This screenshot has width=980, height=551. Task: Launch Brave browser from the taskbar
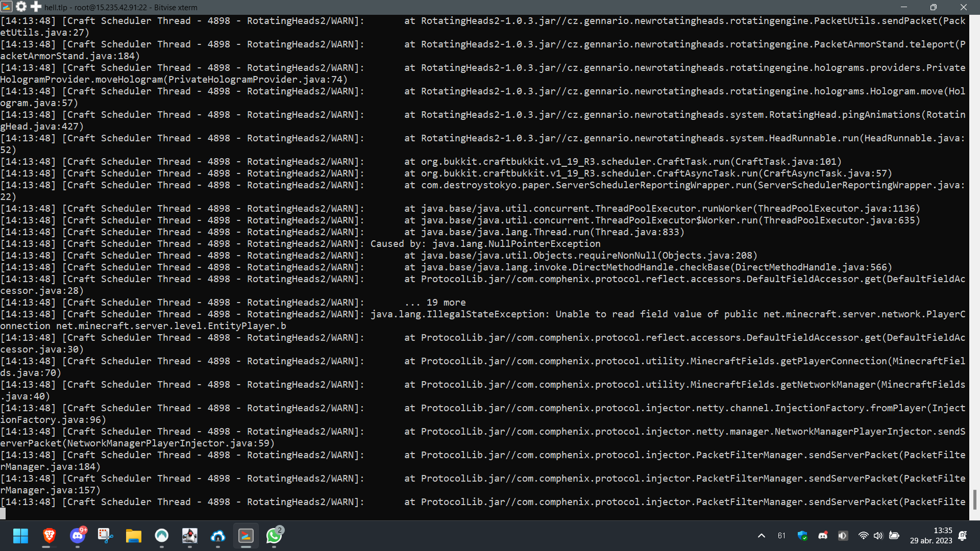(x=48, y=536)
